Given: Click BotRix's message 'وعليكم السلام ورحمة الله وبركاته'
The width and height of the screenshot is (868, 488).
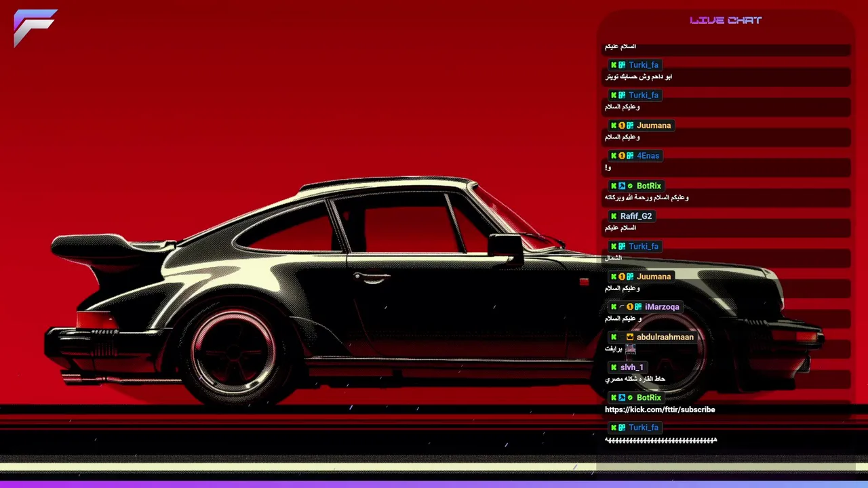Looking at the screenshot, I should click(647, 198).
